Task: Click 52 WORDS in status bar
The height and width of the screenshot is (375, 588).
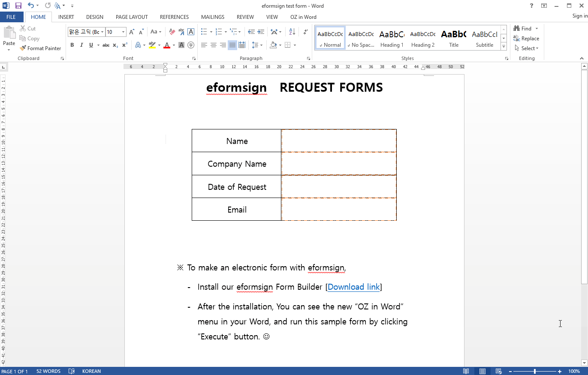Action: pyautogui.click(x=48, y=371)
